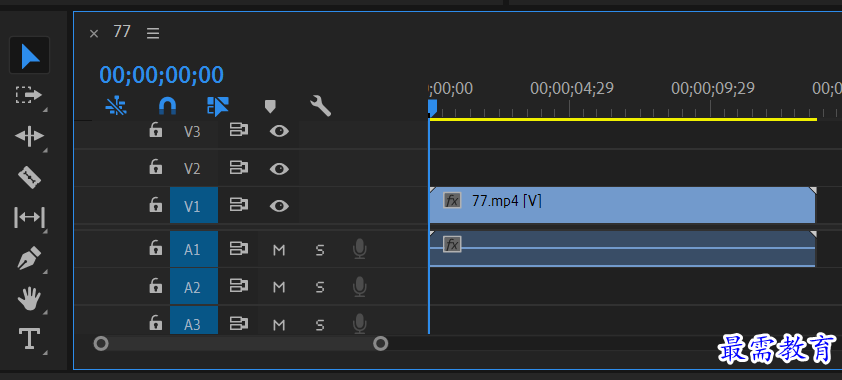
Task: Toggle A2 track targeting
Action: pyautogui.click(x=194, y=287)
